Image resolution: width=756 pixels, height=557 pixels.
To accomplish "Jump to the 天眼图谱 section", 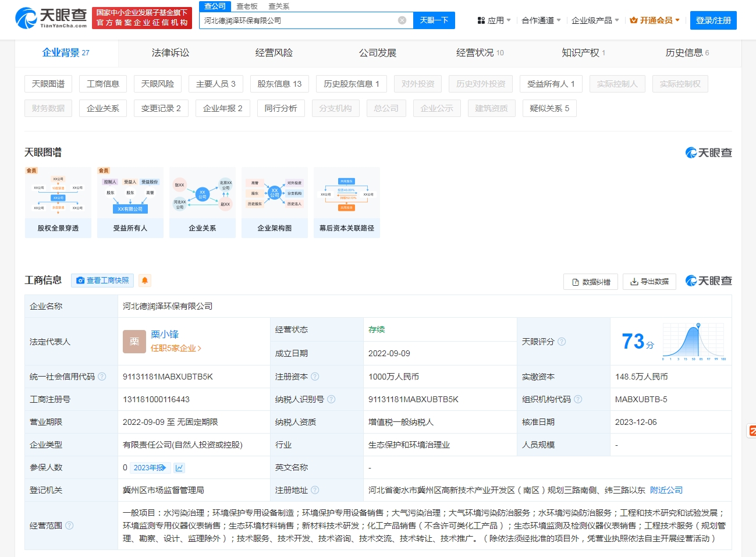I will (x=48, y=84).
